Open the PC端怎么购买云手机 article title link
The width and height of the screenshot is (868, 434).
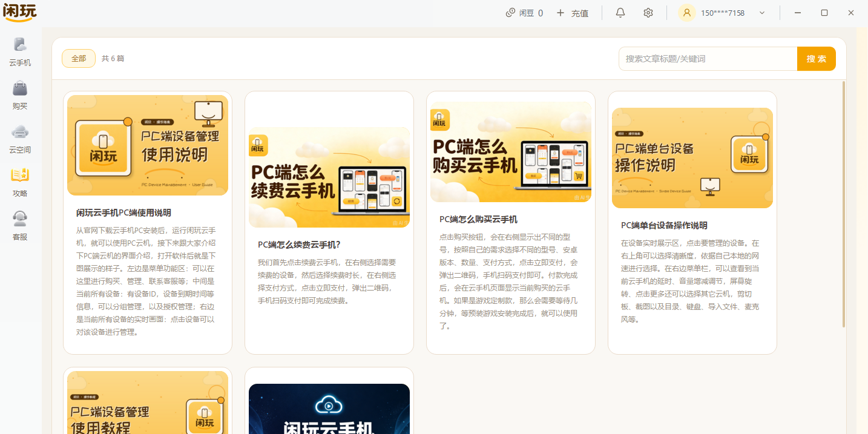click(479, 219)
